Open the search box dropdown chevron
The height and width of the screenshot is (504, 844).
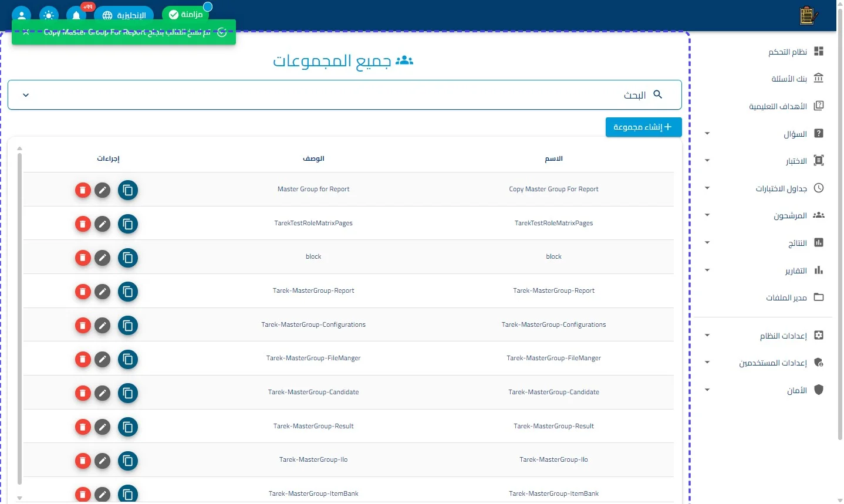tap(26, 95)
